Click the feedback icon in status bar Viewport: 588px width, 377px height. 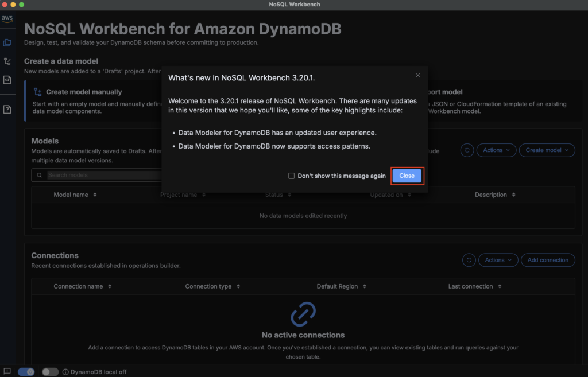7,371
